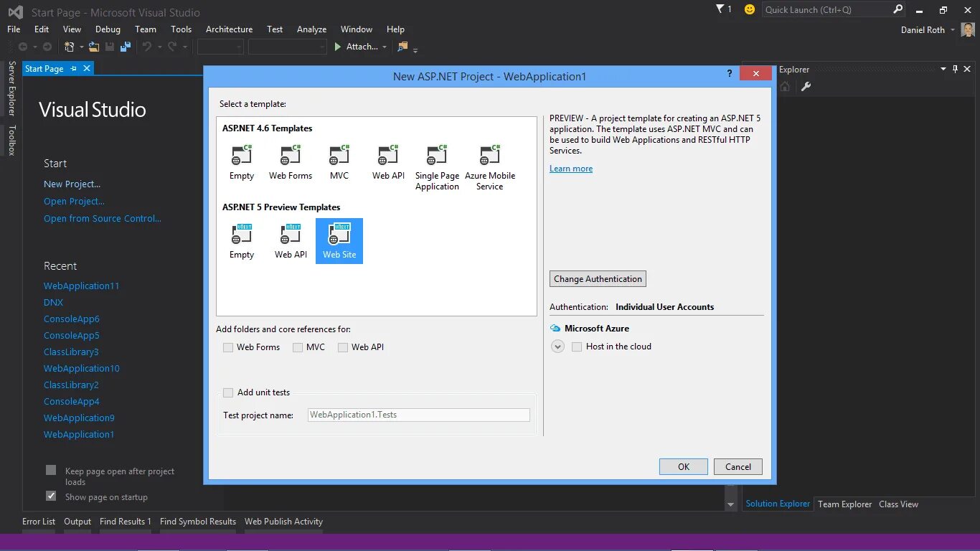Click the Undo toolbar icon
Viewport: 980px width, 551px height.
click(x=147, y=47)
